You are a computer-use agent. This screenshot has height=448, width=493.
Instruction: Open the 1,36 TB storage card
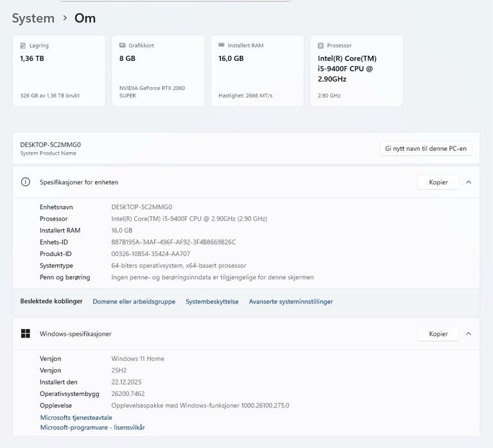58,71
